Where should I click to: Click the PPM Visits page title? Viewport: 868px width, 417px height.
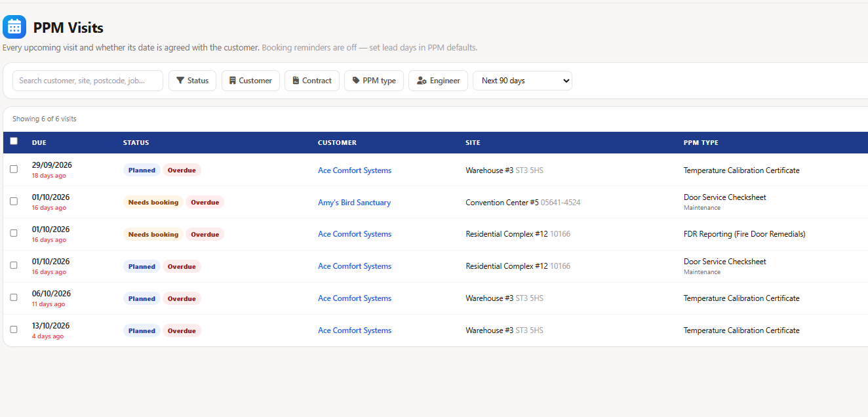[68, 28]
